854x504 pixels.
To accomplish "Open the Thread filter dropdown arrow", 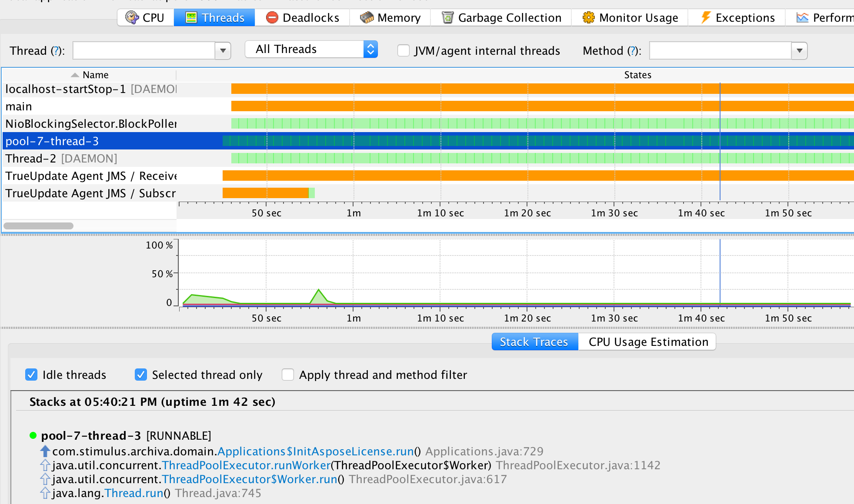I will click(x=223, y=51).
